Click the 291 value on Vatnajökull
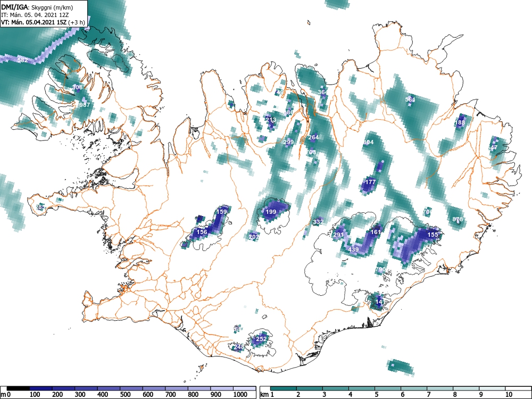The image size is (532, 399). (338, 235)
